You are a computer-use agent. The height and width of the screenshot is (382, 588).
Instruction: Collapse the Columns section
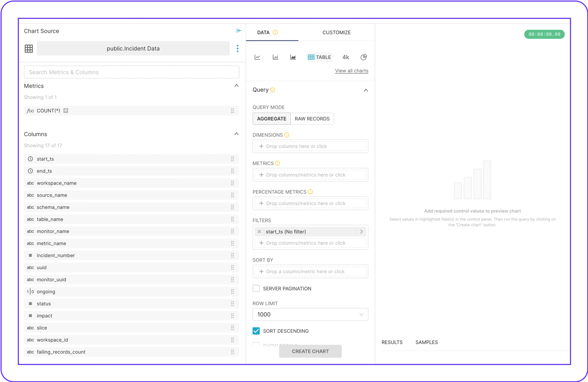coord(236,134)
